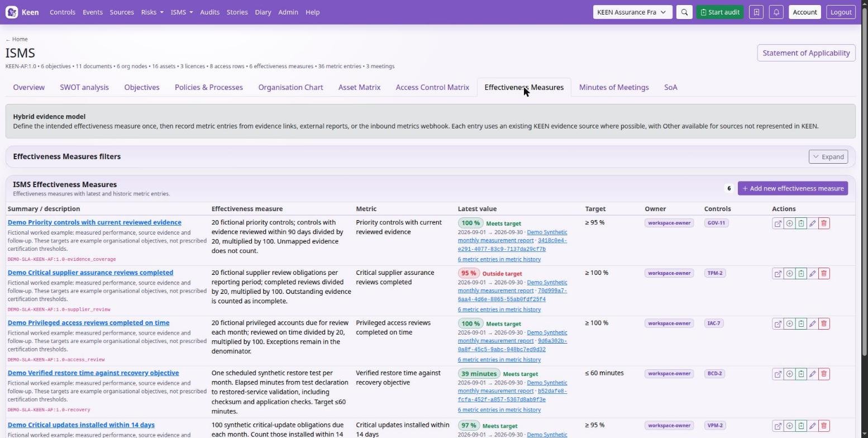868x438 pixels.
Task: Open Demo Critical supplier assurance reviews link
Action: pyautogui.click(x=90, y=273)
